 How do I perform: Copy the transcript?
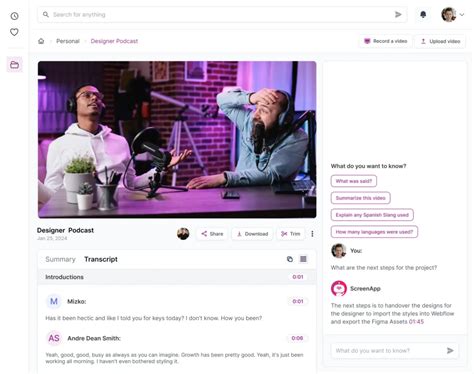click(x=290, y=259)
